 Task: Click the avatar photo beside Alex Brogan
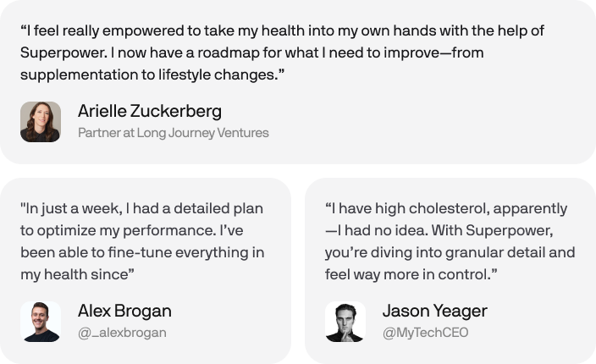(41, 322)
